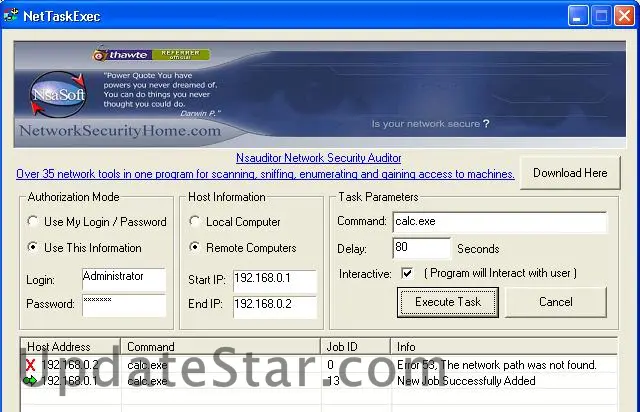Sort by Job ID column header
Viewport: 640px width, 412px height.
coord(356,347)
